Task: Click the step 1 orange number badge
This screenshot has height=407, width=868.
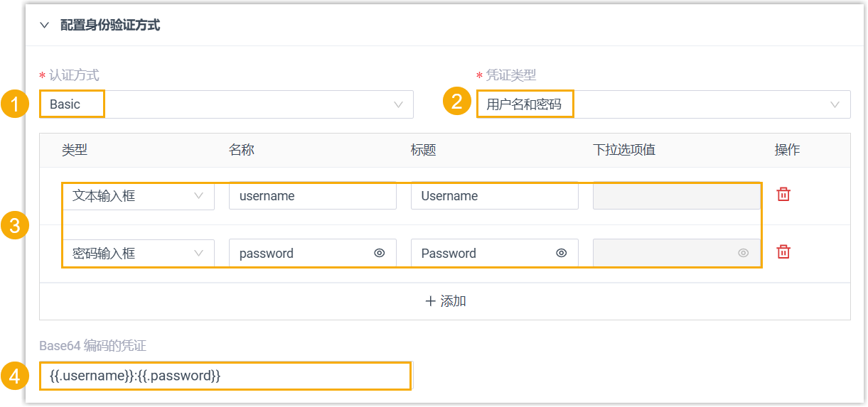Action: point(15,104)
